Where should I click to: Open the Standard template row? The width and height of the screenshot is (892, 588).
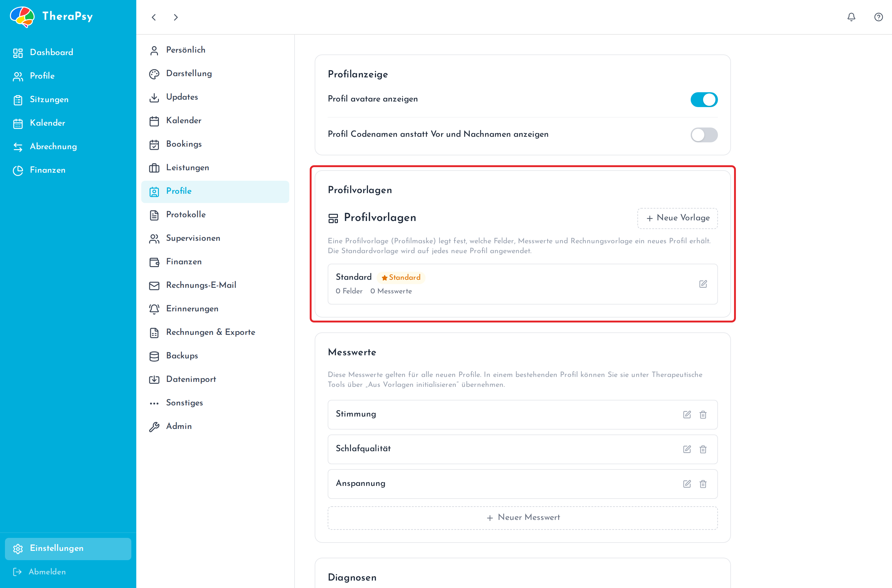[x=523, y=284]
